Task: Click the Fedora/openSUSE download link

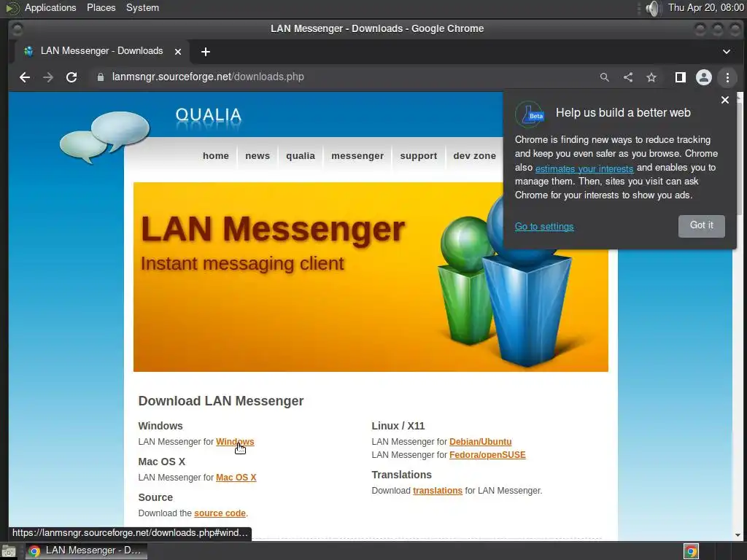Action: 487,455
